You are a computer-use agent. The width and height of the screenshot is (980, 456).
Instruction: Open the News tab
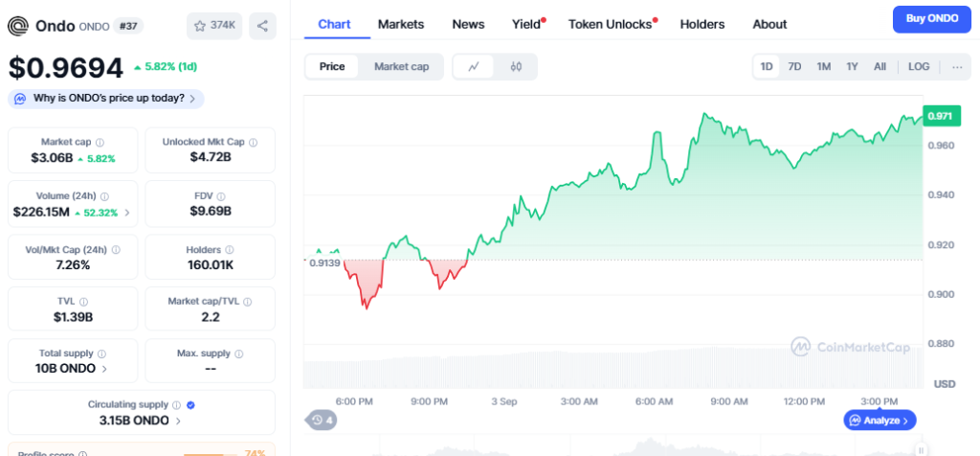pos(468,24)
